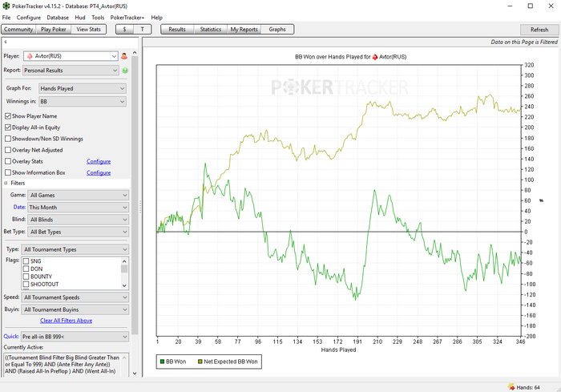Switch to the View Stats tab
561x392 pixels.
[x=88, y=30]
